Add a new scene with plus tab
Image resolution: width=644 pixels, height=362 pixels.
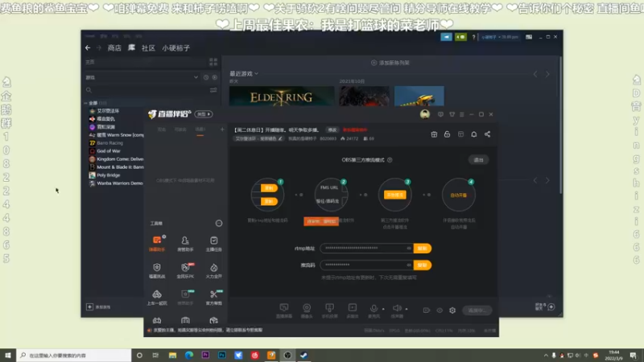click(222, 130)
